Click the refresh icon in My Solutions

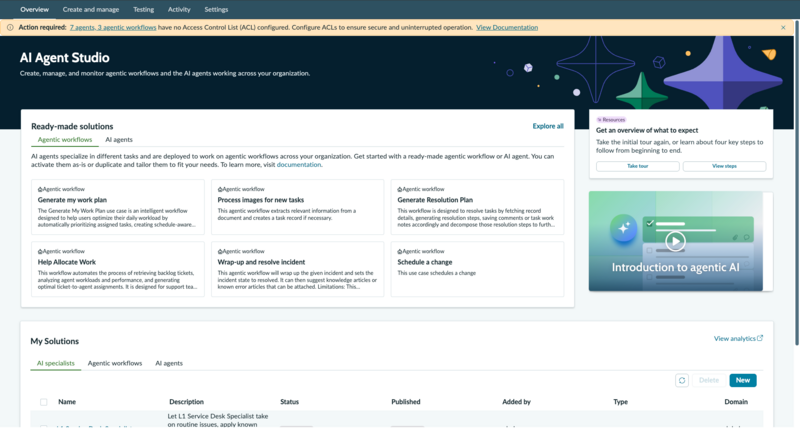point(682,380)
